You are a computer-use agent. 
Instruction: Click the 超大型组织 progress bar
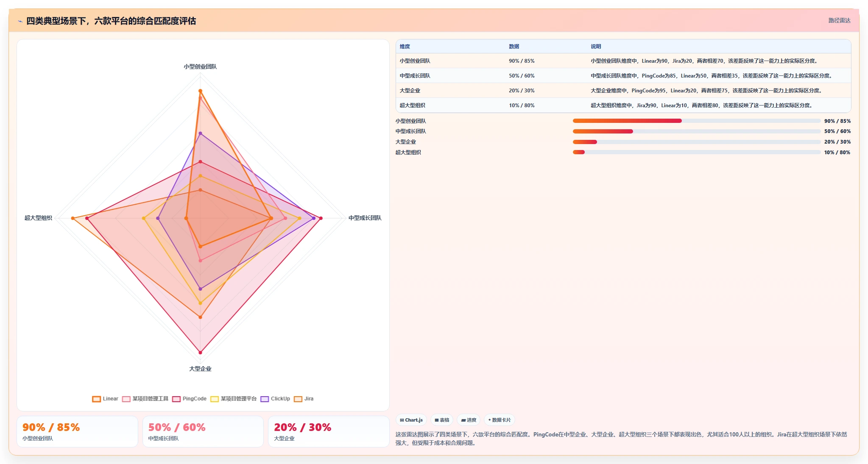click(697, 153)
